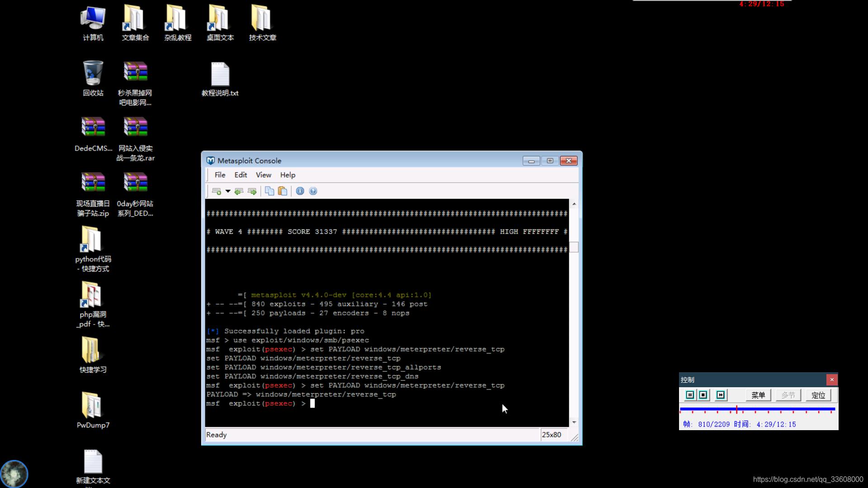Click the Ready status bar text
The image size is (868, 488).
click(217, 435)
